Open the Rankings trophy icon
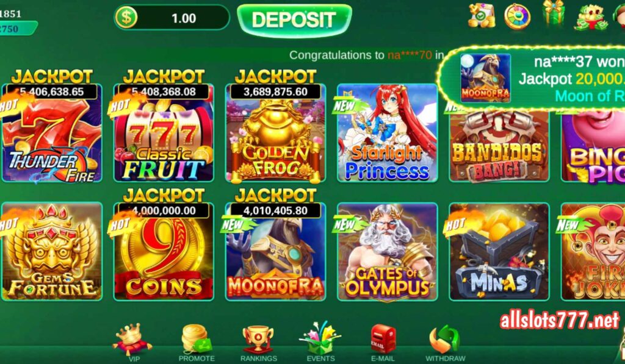 pos(258,340)
